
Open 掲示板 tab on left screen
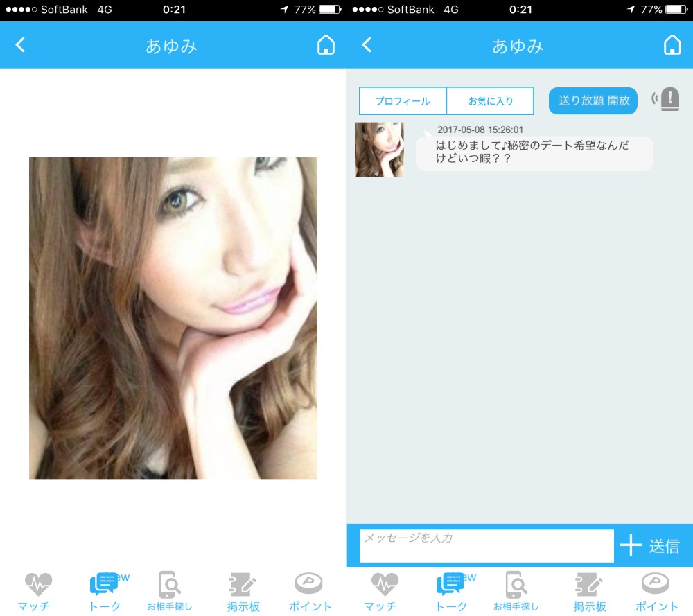pyautogui.click(x=243, y=592)
